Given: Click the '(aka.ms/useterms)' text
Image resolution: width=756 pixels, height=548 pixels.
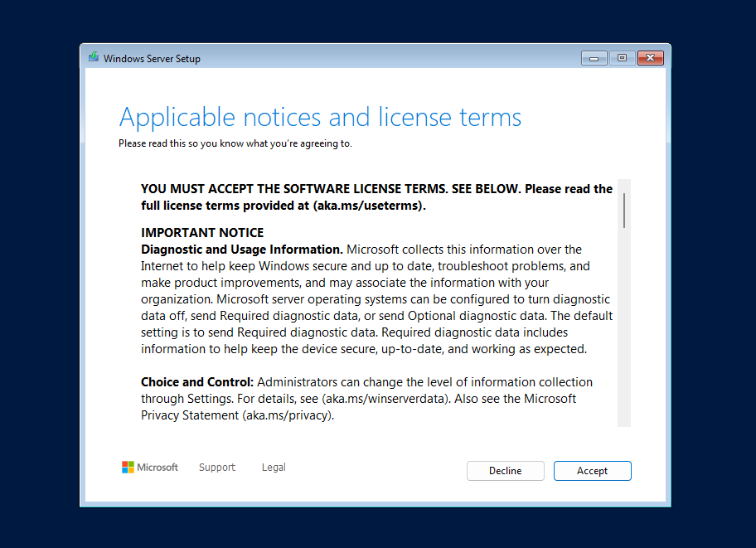Looking at the screenshot, I should 370,206.
